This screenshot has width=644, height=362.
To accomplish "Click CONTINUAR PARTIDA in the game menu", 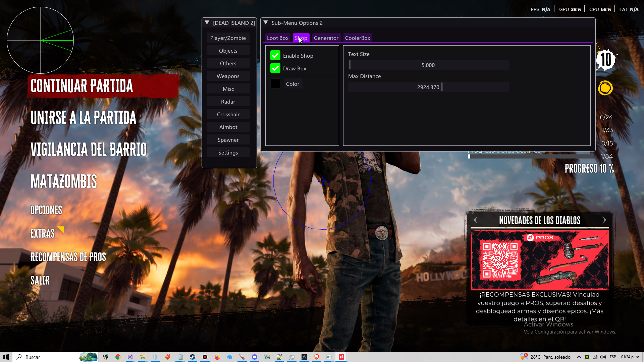I will pyautogui.click(x=82, y=86).
